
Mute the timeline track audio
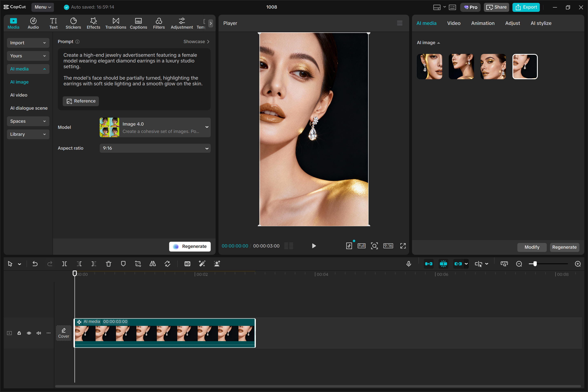[39, 333]
